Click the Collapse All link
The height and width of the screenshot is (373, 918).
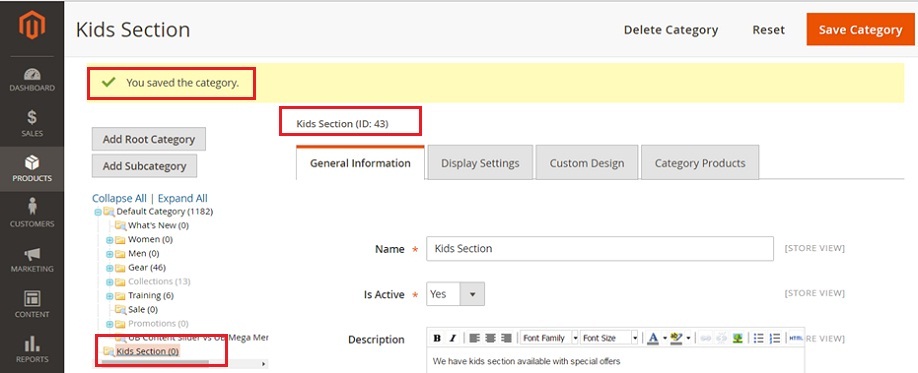tap(119, 198)
